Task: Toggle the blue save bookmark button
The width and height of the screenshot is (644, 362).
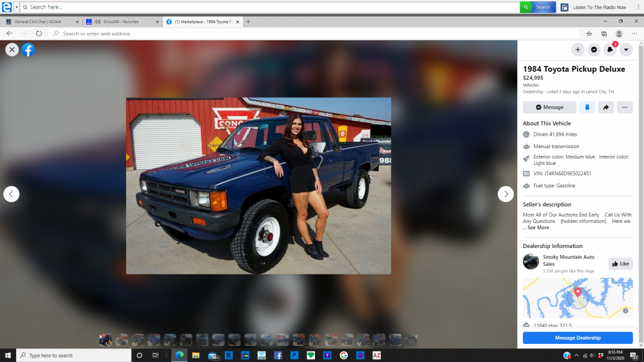Action: (587, 108)
